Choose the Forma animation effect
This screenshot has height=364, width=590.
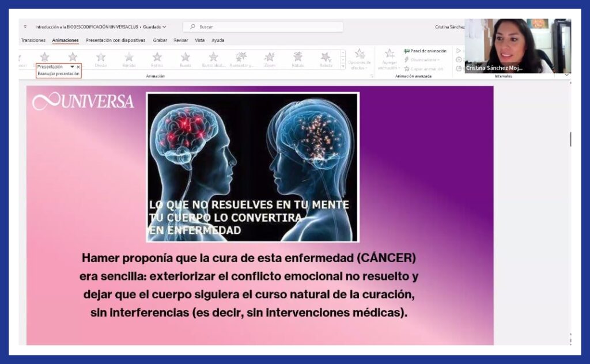pos(157,60)
